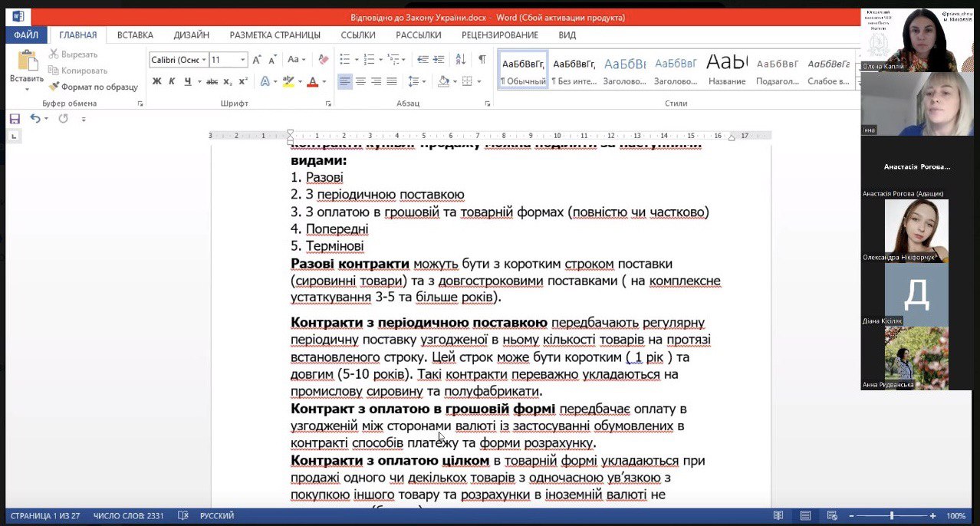Open the Paste options dropdown arrow
This screenshot has width=980, height=526.
click(x=27, y=89)
